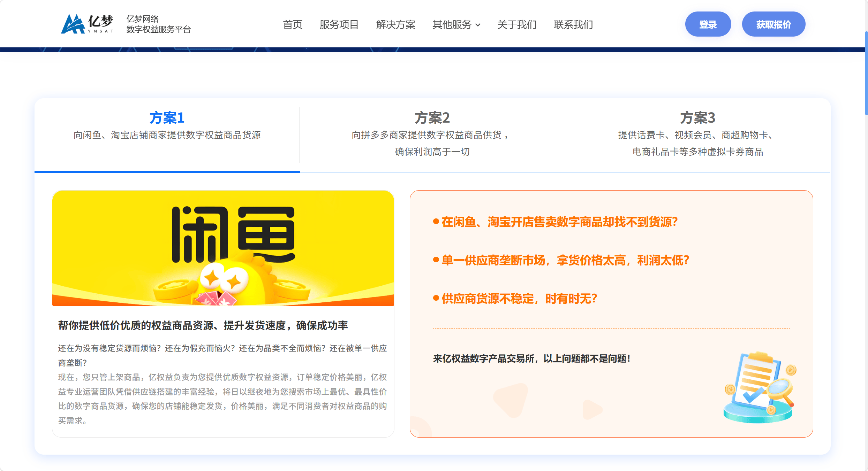
Task: Open the 首页 menu item
Action: pos(292,25)
